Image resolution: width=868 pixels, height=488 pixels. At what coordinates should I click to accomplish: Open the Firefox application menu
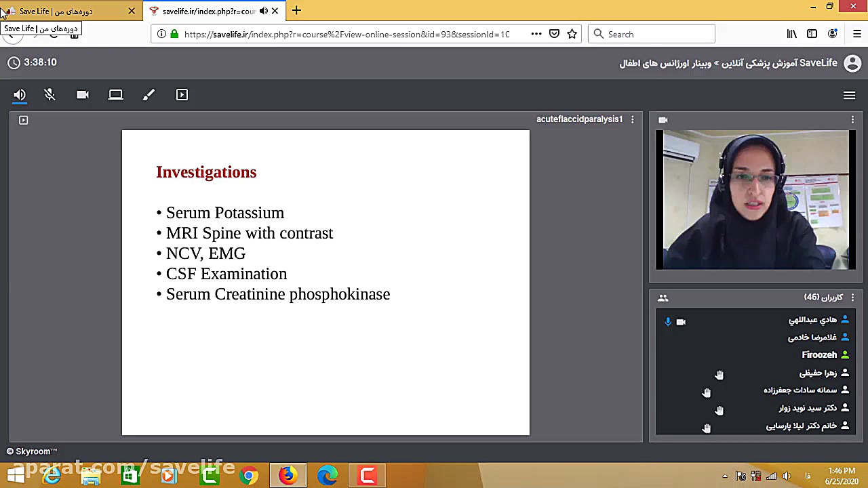tap(857, 34)
